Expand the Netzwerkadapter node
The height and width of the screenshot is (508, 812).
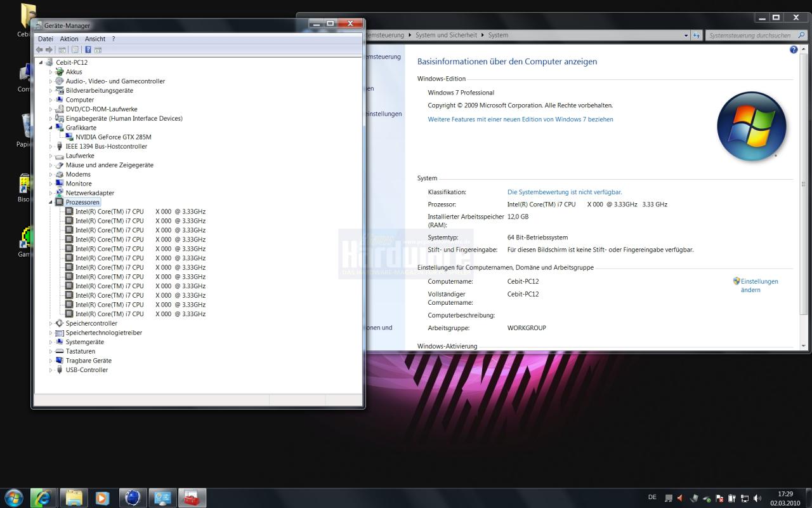click(x=51, y=193)
